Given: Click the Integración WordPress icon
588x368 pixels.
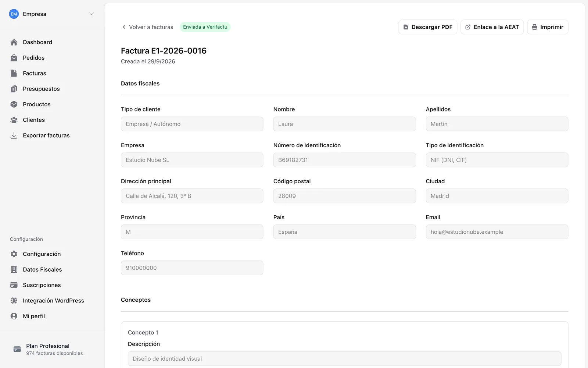Looking at the screenshot, I should pyautogui.click(x=14, y=301).
